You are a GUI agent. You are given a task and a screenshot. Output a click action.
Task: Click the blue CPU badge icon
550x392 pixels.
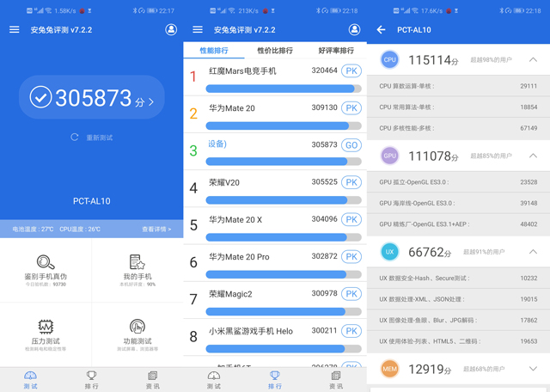tap(389, 59)
